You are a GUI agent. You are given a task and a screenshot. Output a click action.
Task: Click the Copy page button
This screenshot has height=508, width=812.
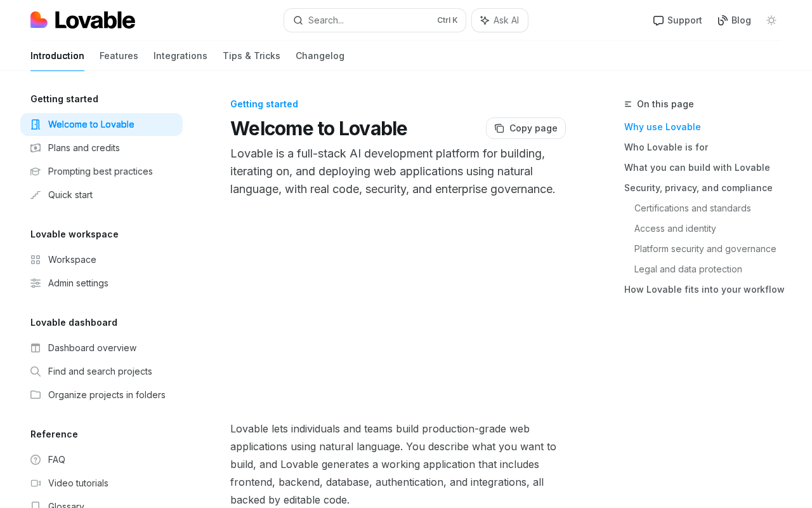(526, 128)
